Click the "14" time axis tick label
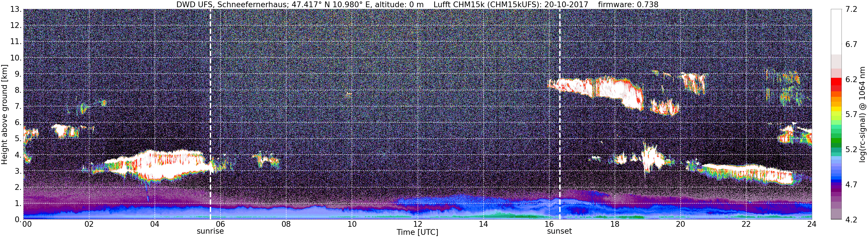This screenshot has width=868, height=238. (x=483, y=224)
